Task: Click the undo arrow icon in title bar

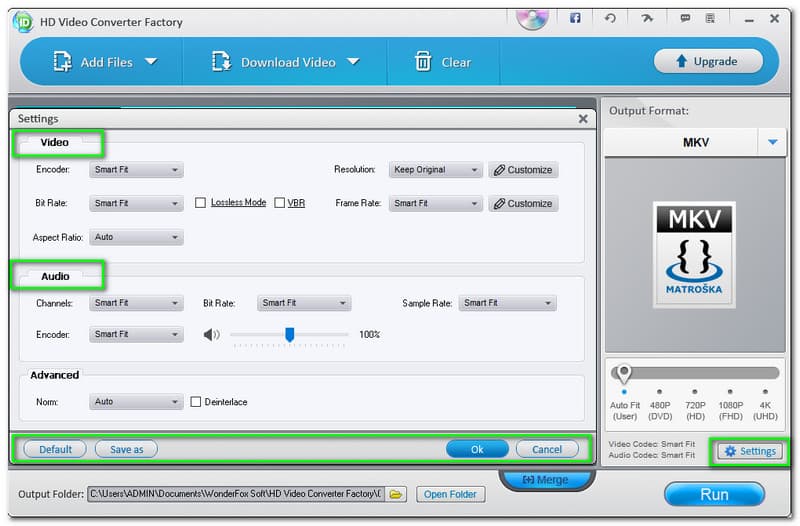Action: 611,18
